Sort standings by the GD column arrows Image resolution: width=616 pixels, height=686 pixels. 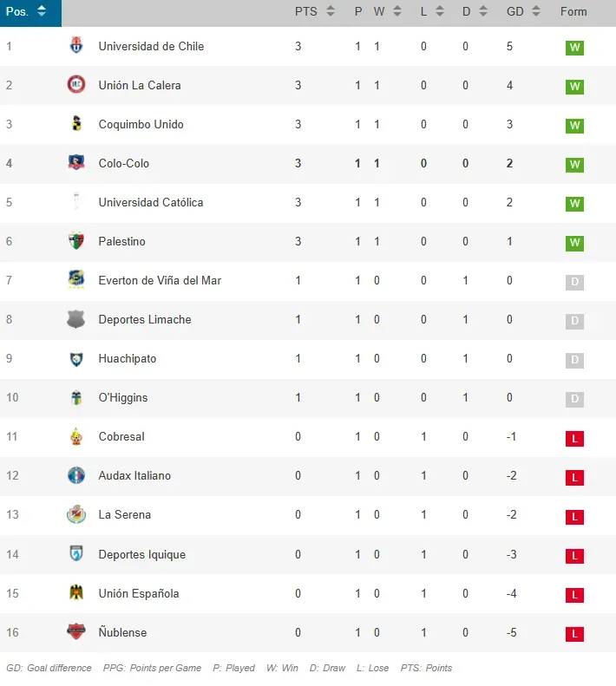(536, 12)
